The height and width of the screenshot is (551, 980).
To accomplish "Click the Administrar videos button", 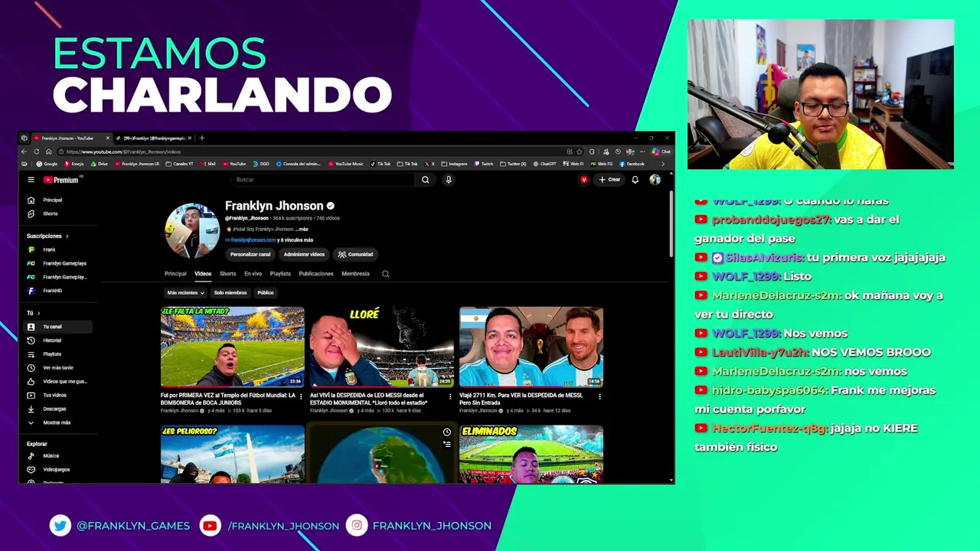I will [304, 255].
